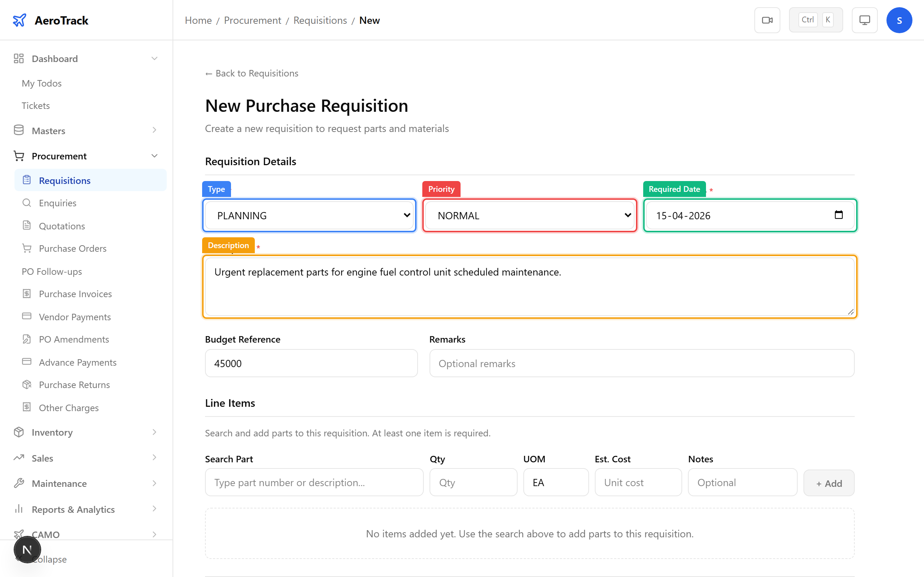This screenshot has height=577, width=924.
Task: Select the Enquiries magnifier icon
Action: tap(27, 203)
